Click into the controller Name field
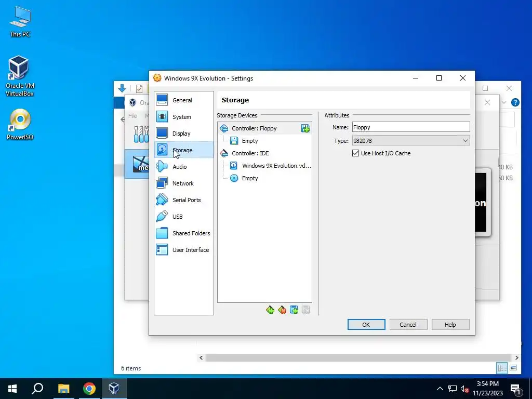 pyautogui.click(x=411, y=127)
